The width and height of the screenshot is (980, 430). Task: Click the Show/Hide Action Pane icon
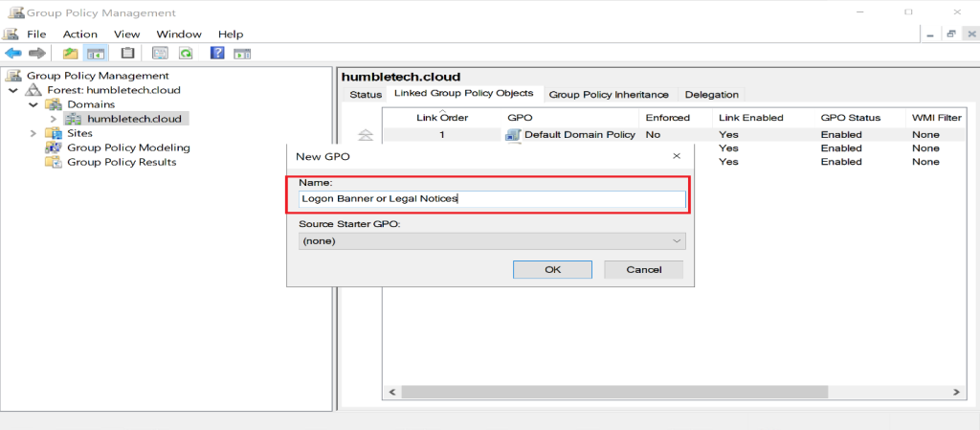(242, 54)
